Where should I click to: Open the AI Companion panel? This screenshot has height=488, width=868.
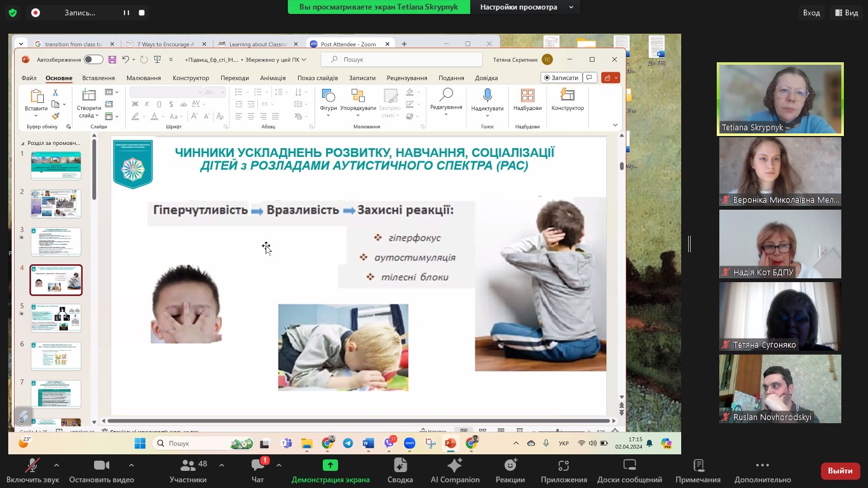pos(455,471)
